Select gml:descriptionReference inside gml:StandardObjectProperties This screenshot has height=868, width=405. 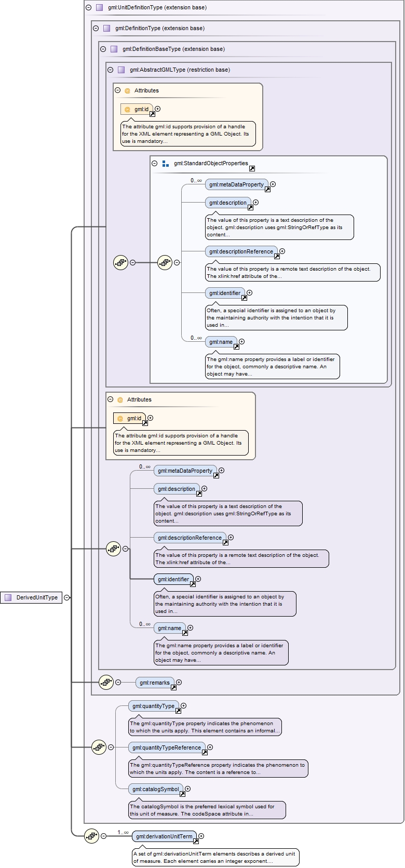pyautogui.click(x=241, y=251)
